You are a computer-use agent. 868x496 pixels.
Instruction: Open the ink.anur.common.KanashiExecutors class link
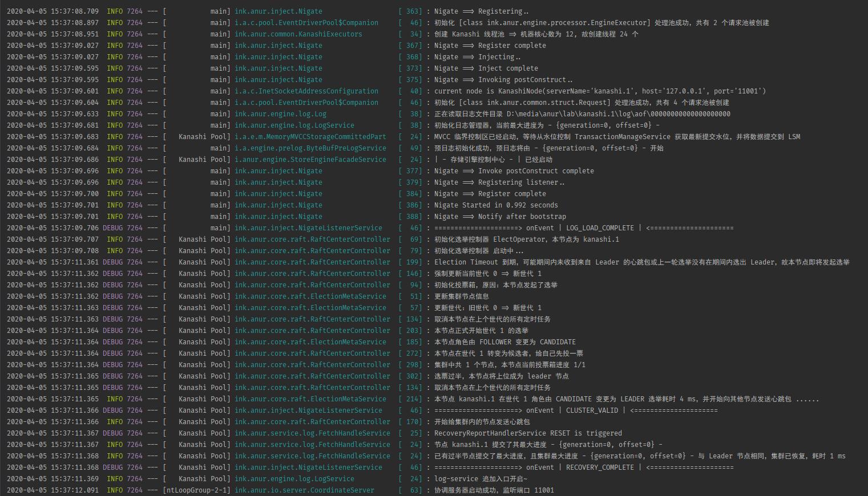298,34
